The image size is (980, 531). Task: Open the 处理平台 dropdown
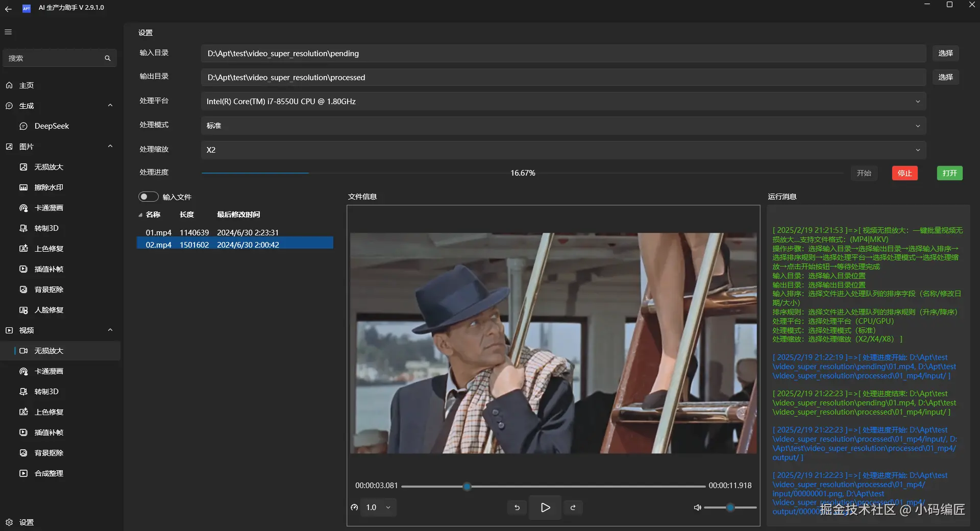(x=563, y=102)
